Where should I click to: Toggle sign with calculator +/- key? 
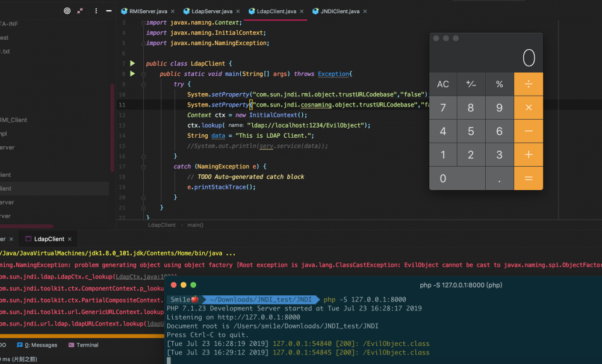coord(471,84)
